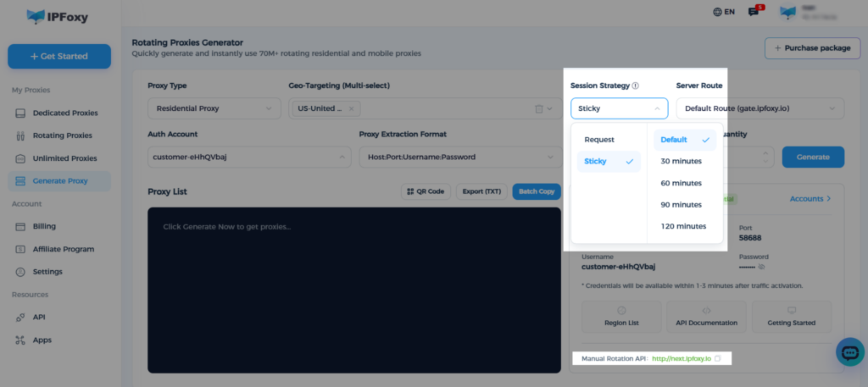Select the Sticky session strategy
The image size is (868, 387).
(x=609, y=162)
